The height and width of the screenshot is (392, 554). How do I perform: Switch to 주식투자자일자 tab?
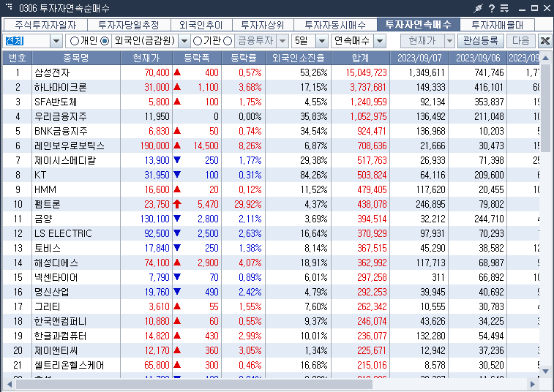45,25
